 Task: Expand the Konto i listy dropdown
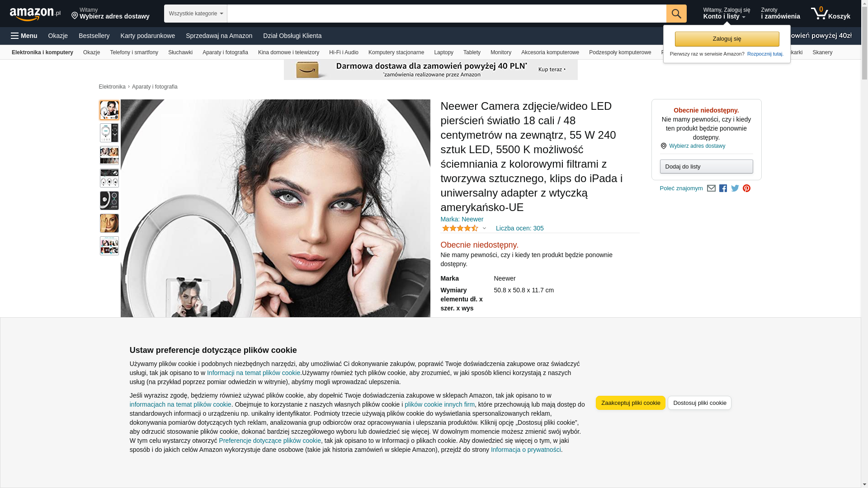coord(726,14)
